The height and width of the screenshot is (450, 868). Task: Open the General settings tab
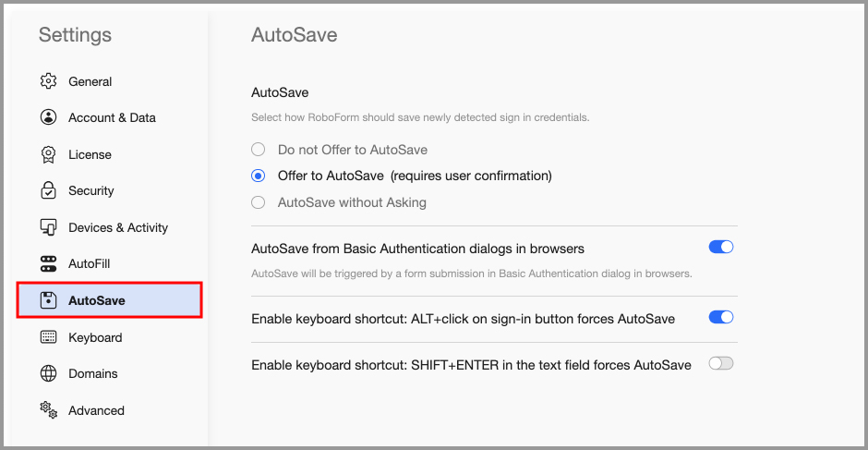(90, 81)
